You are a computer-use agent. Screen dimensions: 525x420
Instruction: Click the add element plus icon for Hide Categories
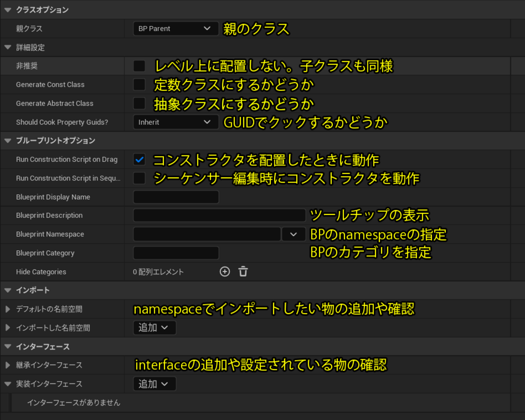225,272
